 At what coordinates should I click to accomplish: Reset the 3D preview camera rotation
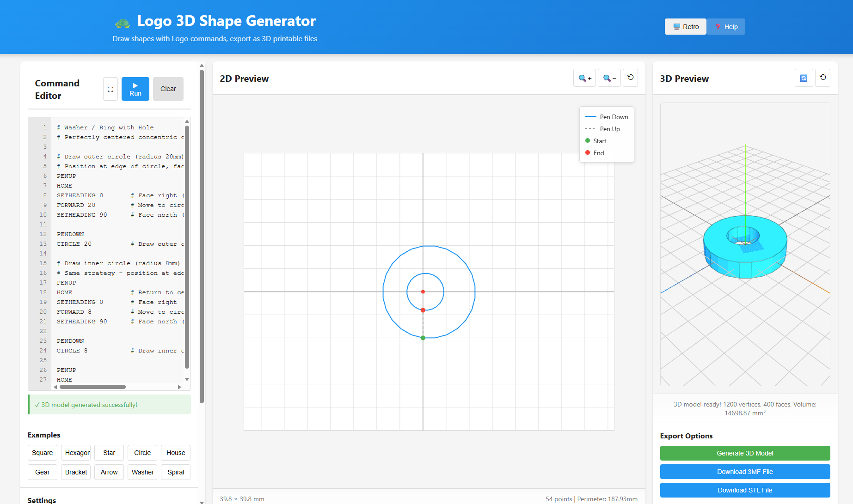click(822, 78)
